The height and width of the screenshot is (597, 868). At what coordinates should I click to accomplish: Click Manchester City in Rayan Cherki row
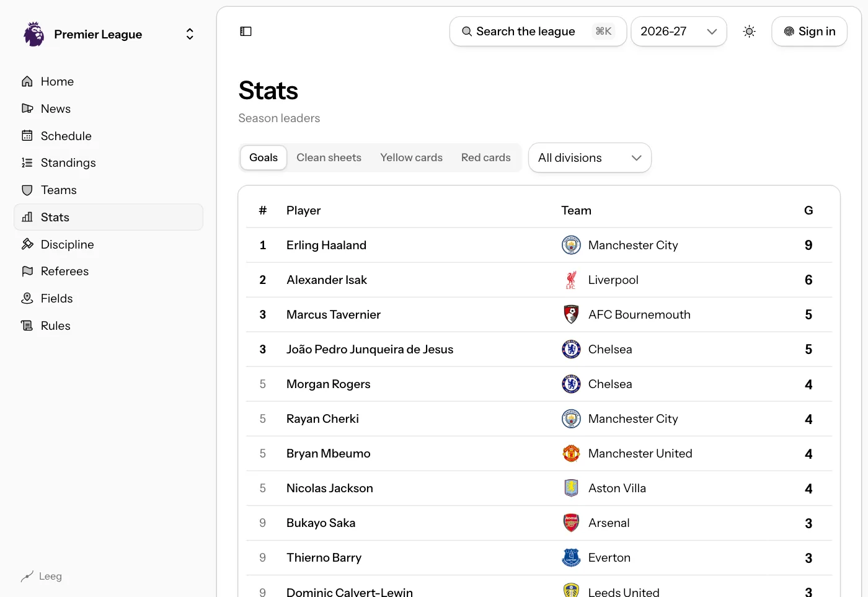pyautogui.click(x=633, y=418)
